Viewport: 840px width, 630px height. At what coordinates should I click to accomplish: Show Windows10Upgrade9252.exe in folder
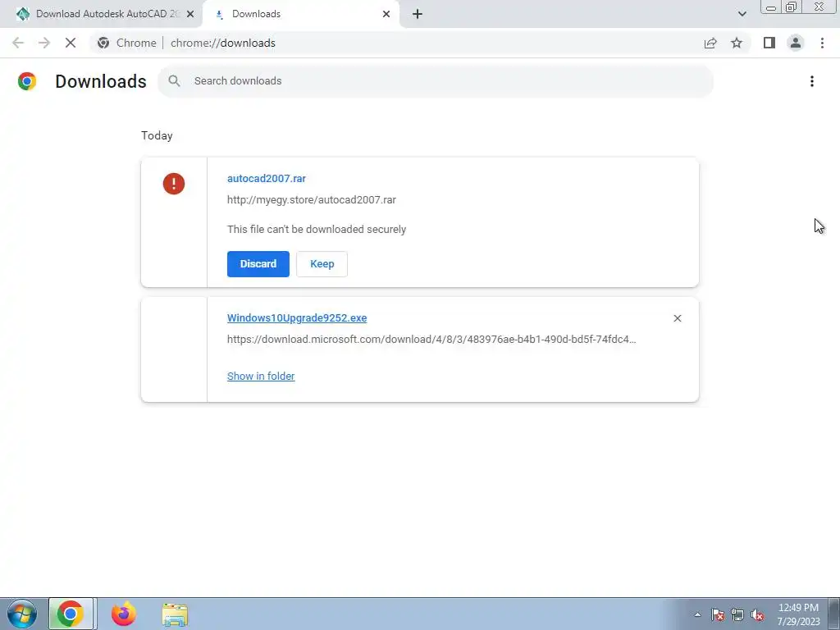[261, 376]
